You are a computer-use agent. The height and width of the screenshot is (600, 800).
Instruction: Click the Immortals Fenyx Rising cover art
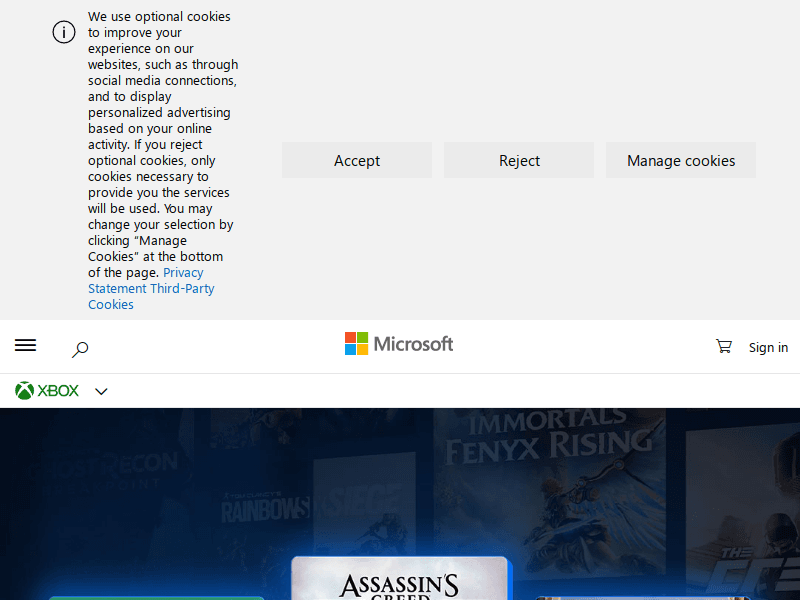coord(548,470)
